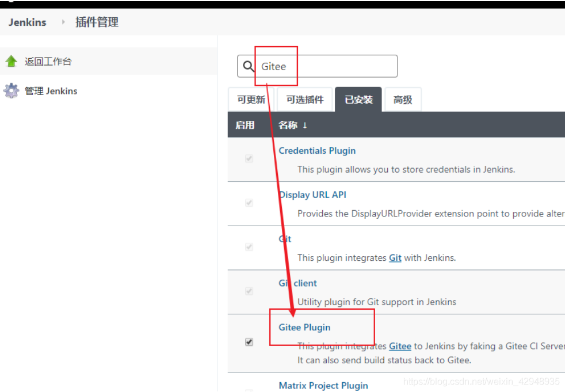Viewport: 565px width, 392px height.
Task: Click 'Utility plugin for Git support in Jenkins' text
Action: [376, 302]
